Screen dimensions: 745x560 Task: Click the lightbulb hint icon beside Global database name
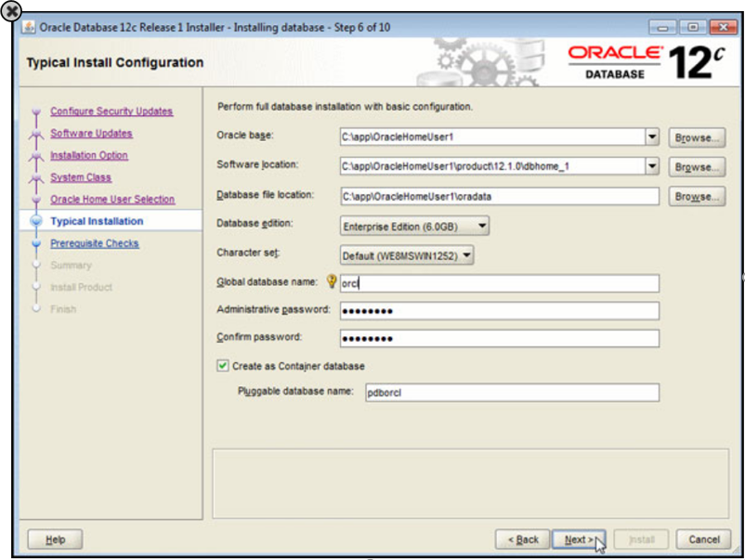(x=332, y=281)
